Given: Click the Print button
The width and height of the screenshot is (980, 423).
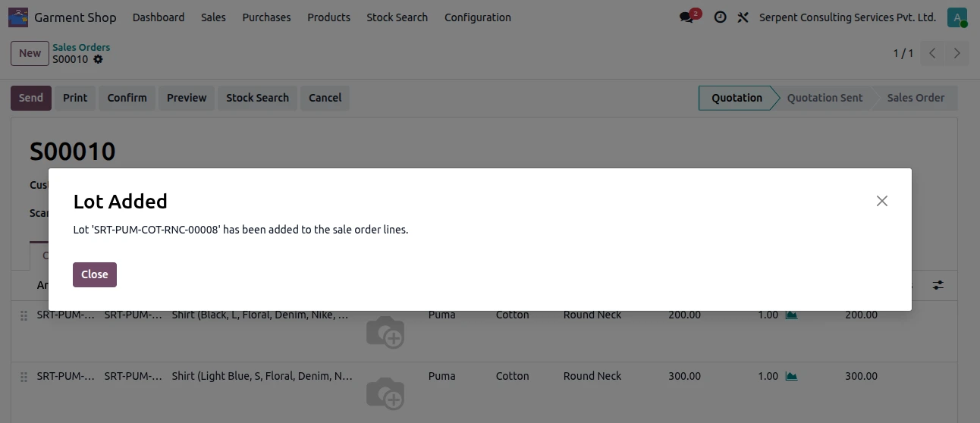Looking at the screenshot, I should (x=75, y=98).
